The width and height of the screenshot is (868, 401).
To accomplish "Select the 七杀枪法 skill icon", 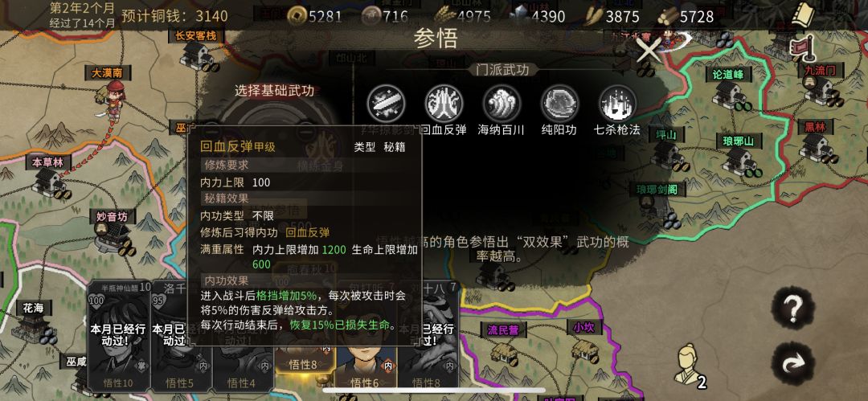I will (x=617, y=103).
